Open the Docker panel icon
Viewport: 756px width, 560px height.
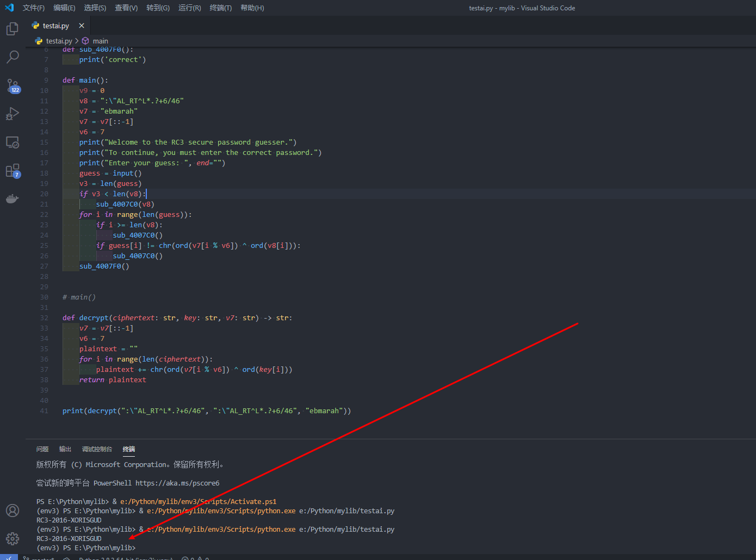click(12, 199)
